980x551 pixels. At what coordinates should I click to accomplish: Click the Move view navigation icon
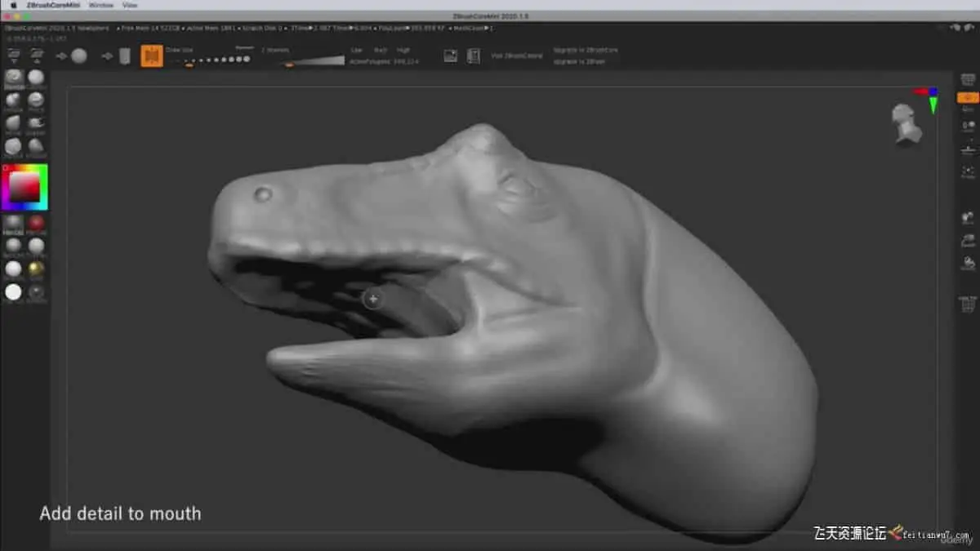click(969, 219)
